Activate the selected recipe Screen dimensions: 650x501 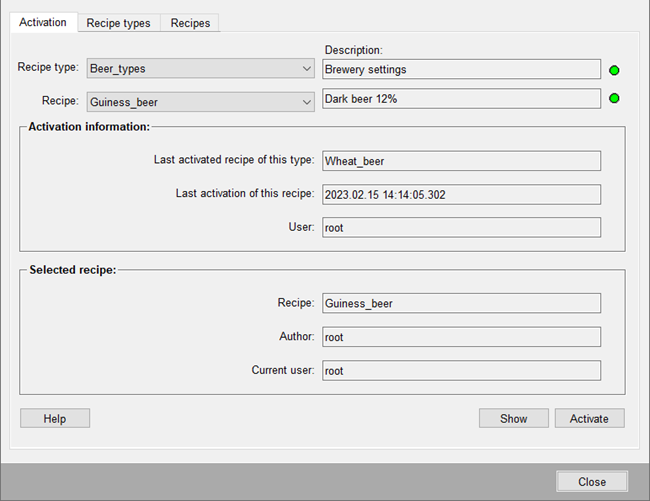pyautogui.click(x=589, y=419)
